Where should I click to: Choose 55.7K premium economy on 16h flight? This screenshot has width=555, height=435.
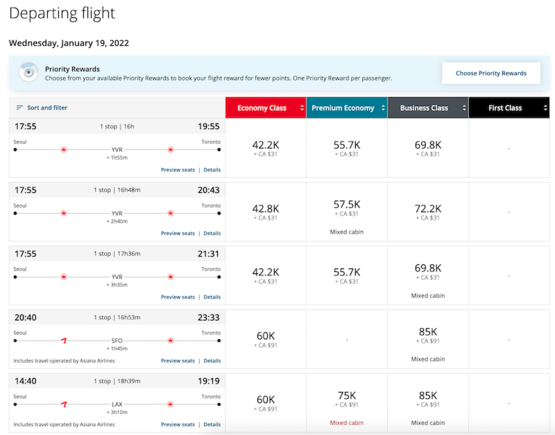tap(347, 148)
